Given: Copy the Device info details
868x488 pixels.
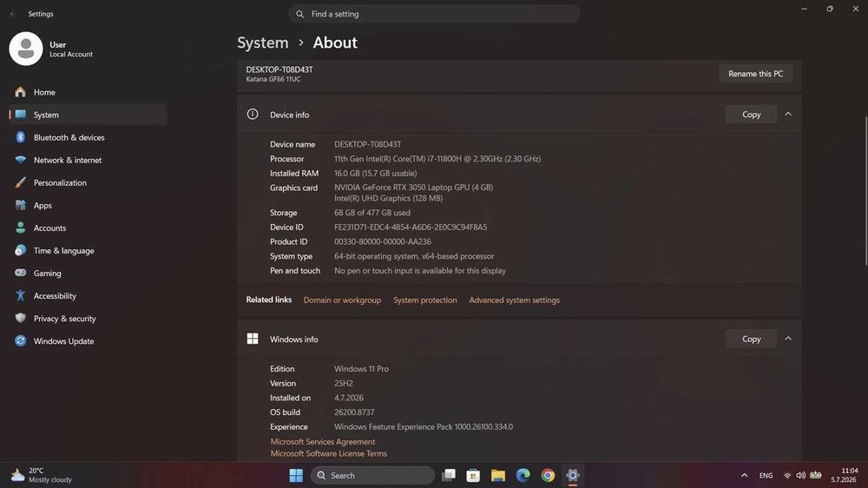Looking at the screenshot, I should (x=751, y=114).
